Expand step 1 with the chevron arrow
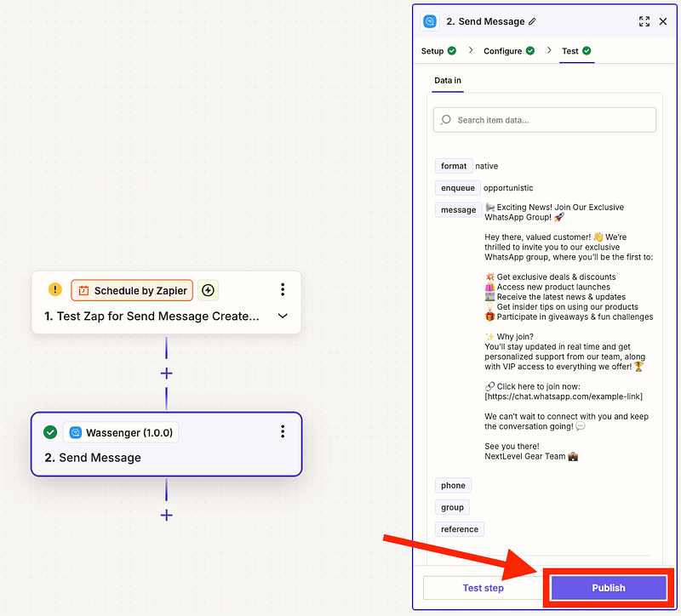Screen dimensions: 681x616 pos(283,316)
